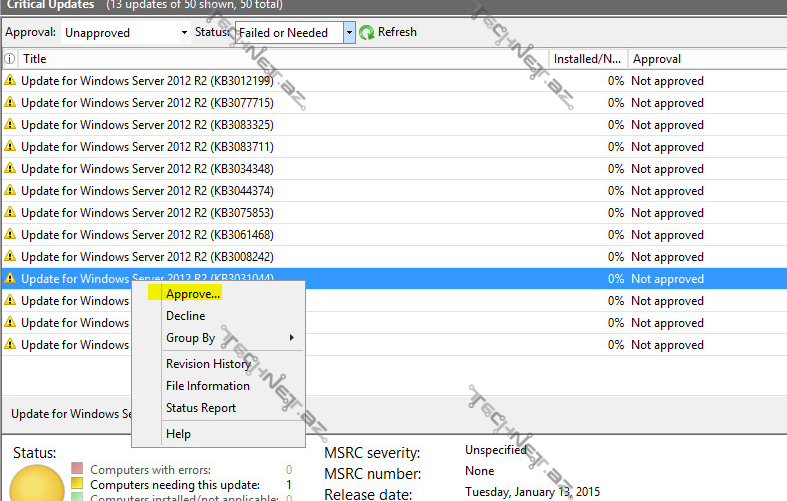Click the green Refresh icon
The height and width of the screenshot is (501, 787).
point(367,33)
